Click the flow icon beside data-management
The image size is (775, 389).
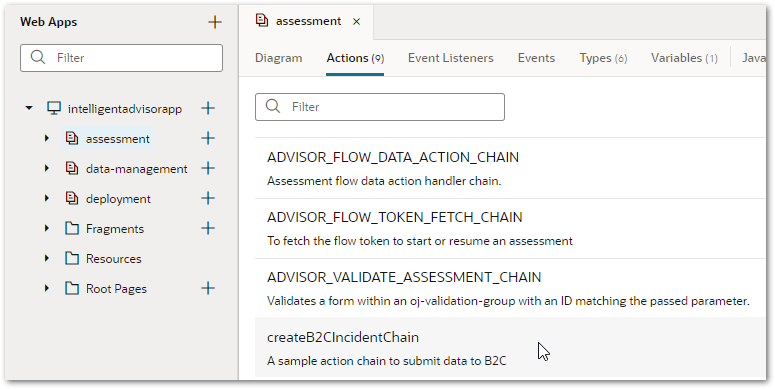(x=72, y=169)
